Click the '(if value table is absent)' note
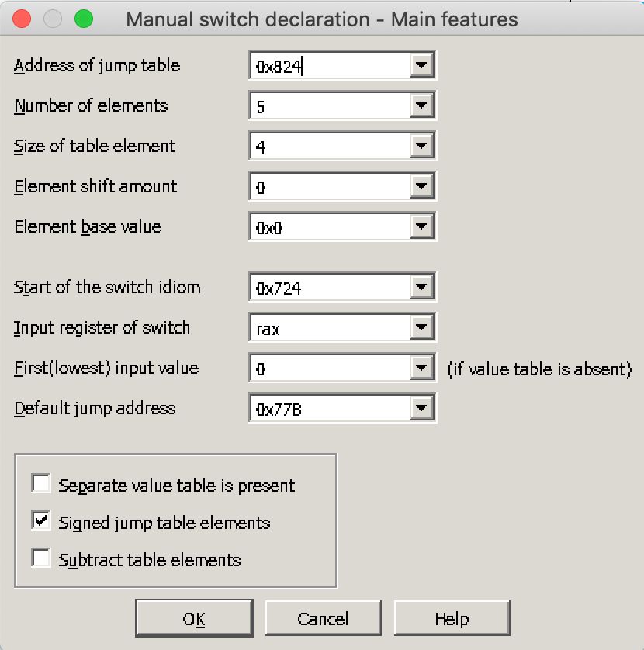 (x=539, y=369)
